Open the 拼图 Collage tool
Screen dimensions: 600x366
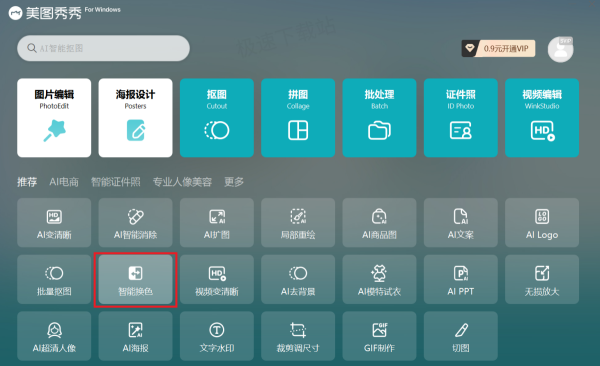click(298, 118)
